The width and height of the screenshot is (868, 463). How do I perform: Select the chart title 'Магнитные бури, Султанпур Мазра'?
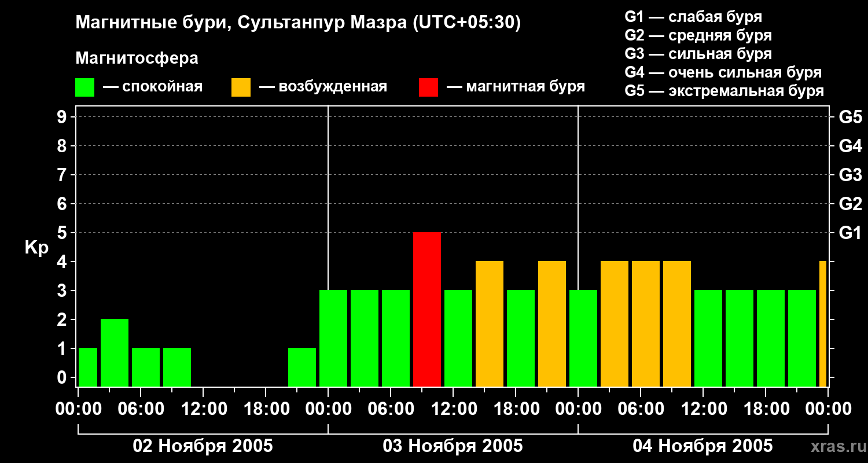click(x=240, y=23)
